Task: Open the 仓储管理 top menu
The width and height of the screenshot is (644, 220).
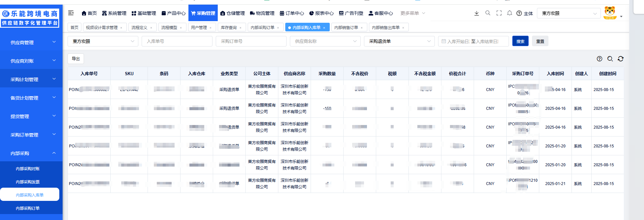Action: tap(233, 13)
